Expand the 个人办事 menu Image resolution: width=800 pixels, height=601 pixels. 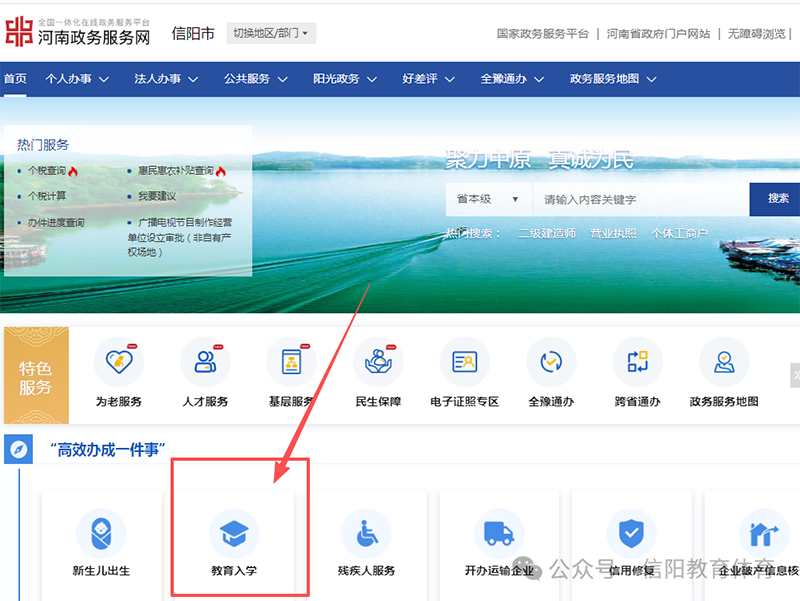(77, 79)
